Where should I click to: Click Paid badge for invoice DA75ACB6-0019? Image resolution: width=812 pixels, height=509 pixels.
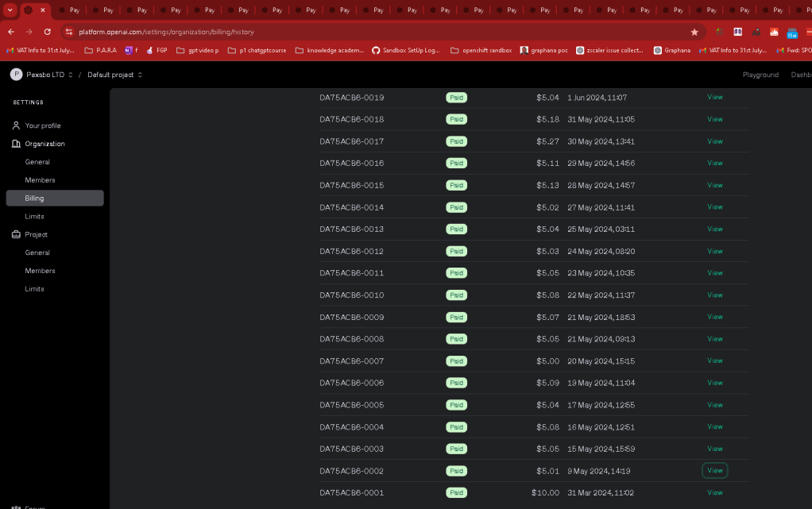[456, 98]
